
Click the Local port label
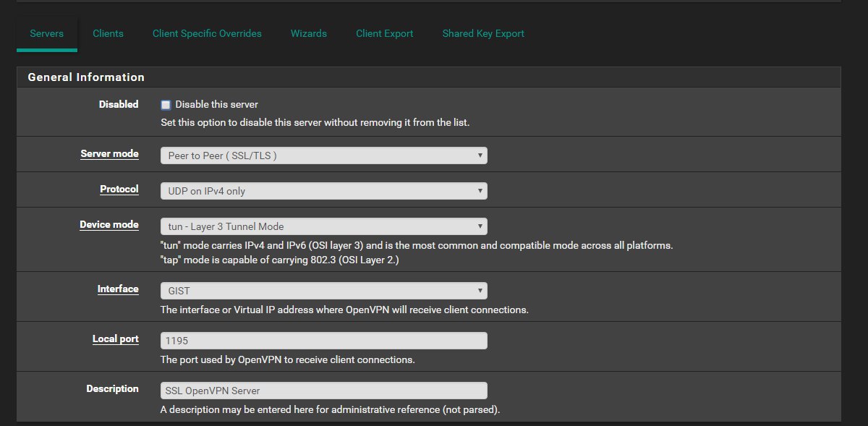pyautogui.click(x=116, y=338)
